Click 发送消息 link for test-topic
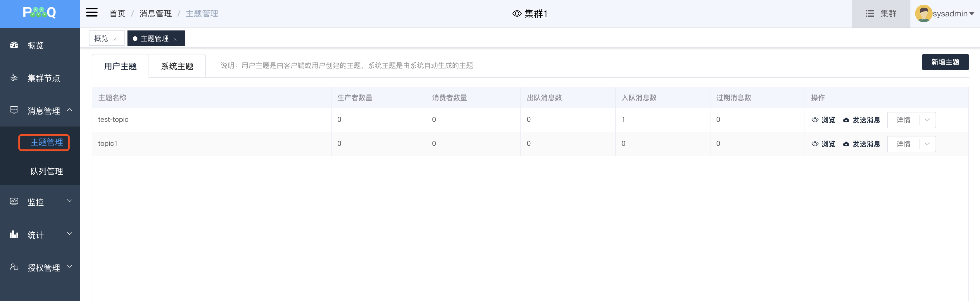This screenshot has height=301, width=980. [866, 120]
